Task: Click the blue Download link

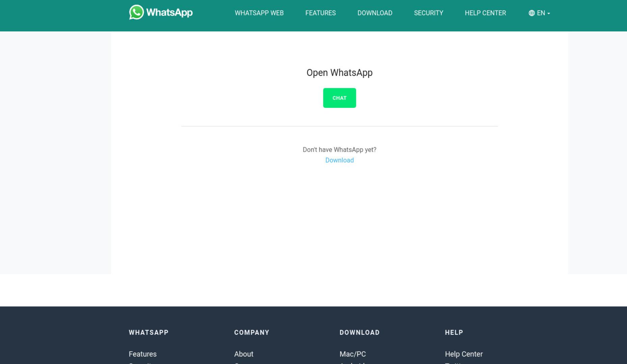Action: point(339,160)
